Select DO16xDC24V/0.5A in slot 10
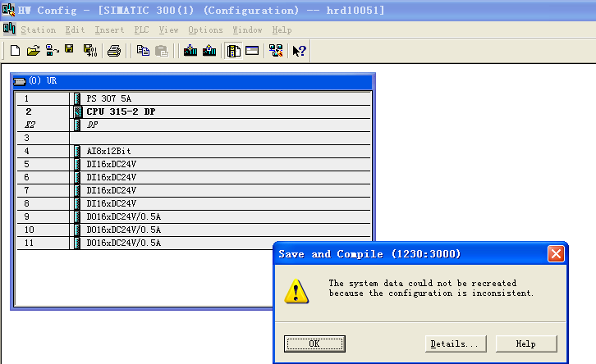This screenshot has width=596, height=364. point(194,230)
